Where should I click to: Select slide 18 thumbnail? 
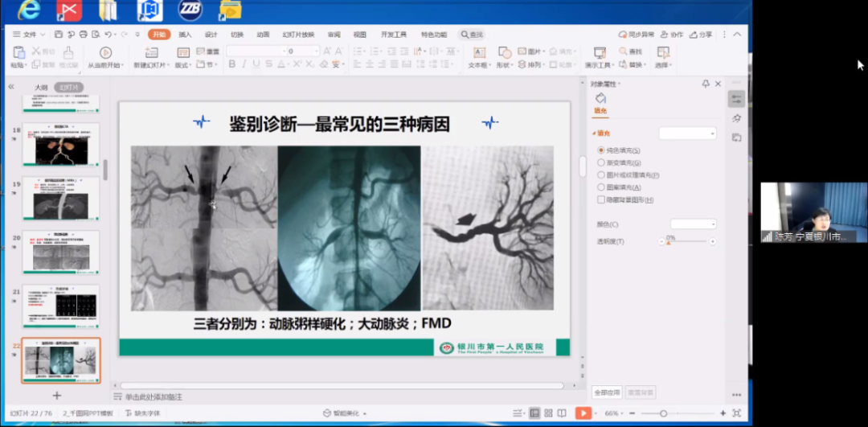pos(61,145)
